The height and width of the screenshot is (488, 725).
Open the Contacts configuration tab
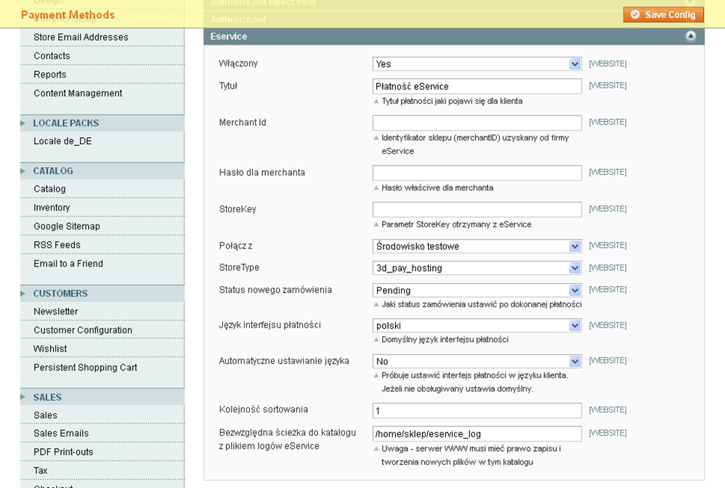(102, 56)
